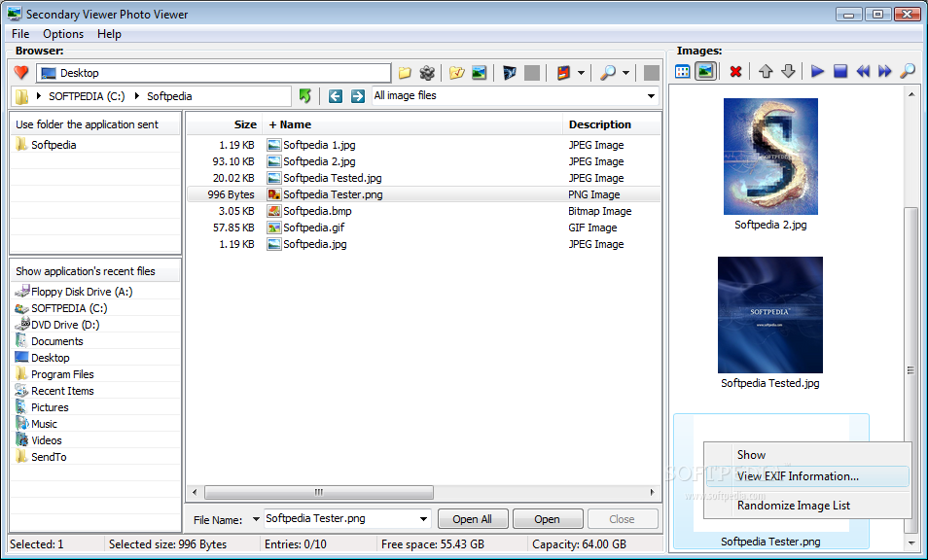The height and width of the screenshot is (560, 928).
Task: Click magnifier icon in Images toolbar
Action: pyautogui.click(x=908, y=72)
